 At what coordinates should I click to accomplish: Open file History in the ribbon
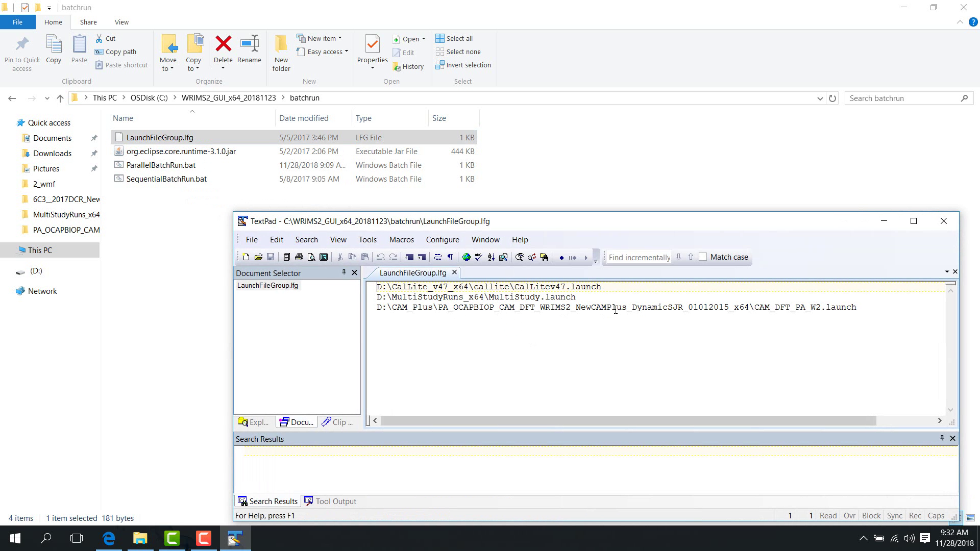[408, 66]
